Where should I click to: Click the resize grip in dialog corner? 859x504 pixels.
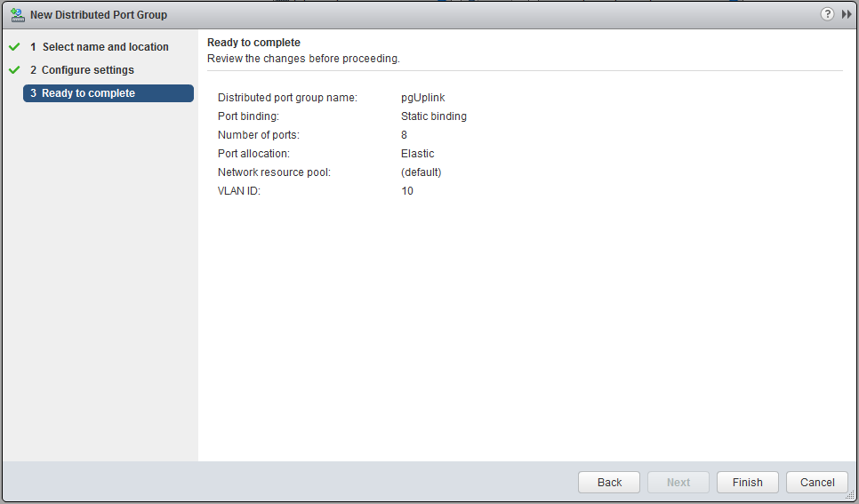pyautogui.click(x=849, y=495)
